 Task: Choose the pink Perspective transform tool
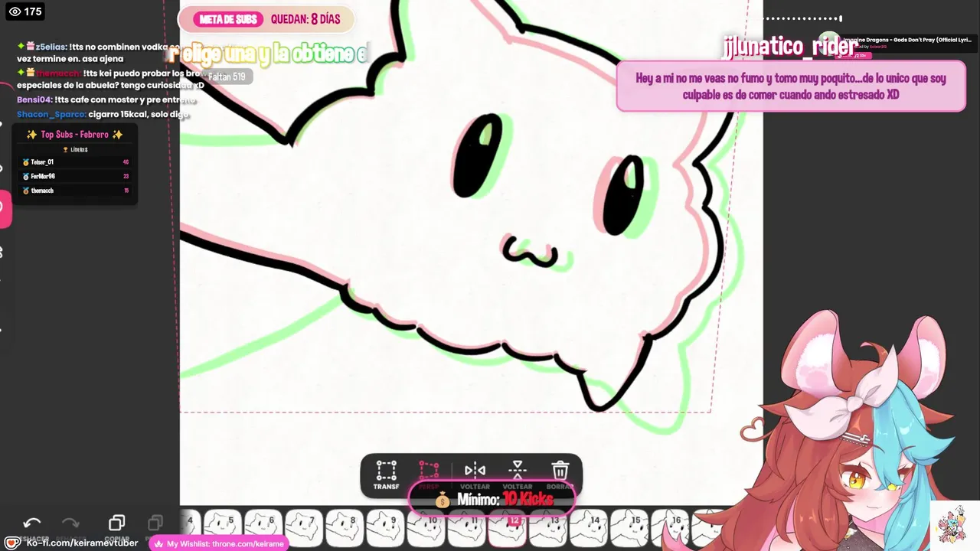click(x=429, y=474)
